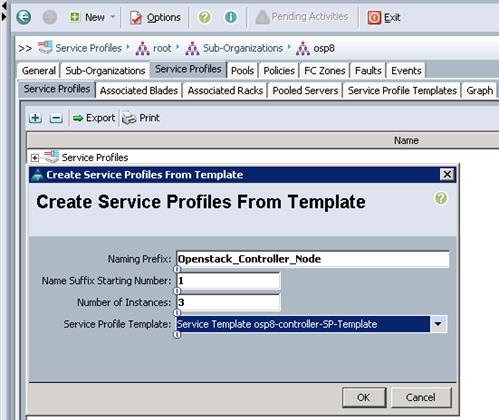The height and width of the screenshot is (420, 499).
Task: Click the Name column header
Action: click(x=406, y=140)
